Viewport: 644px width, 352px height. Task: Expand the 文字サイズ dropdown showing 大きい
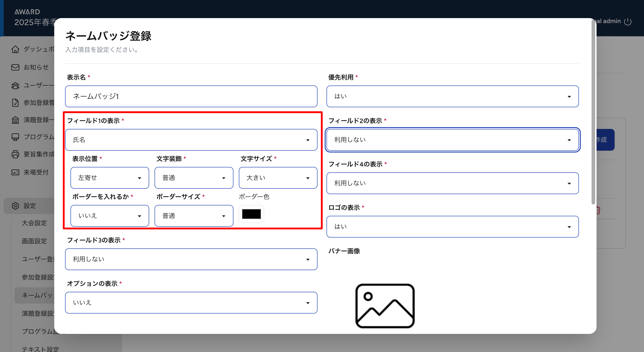tap(278, 178)
